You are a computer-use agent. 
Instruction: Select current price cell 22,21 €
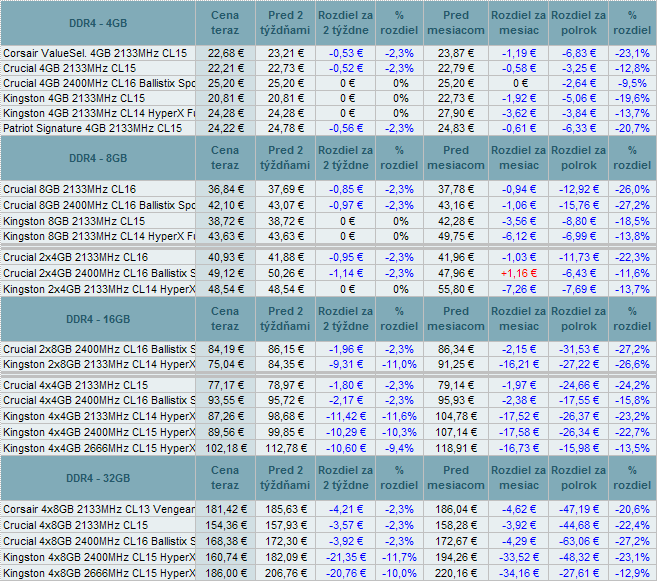click(225, 68)
